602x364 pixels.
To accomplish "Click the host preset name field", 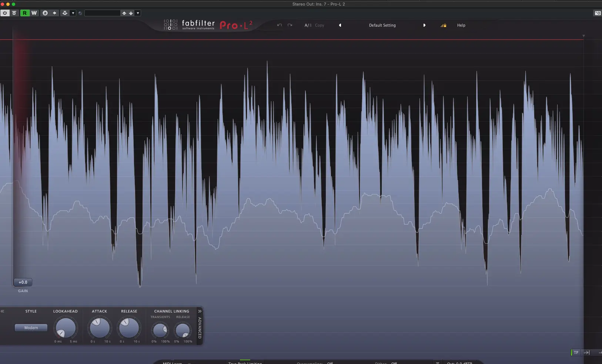I will coord(103,13).
